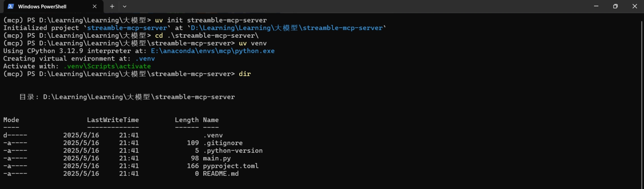Click the LastWriteTime column header
644x189 pixels.
coord(113,120)
